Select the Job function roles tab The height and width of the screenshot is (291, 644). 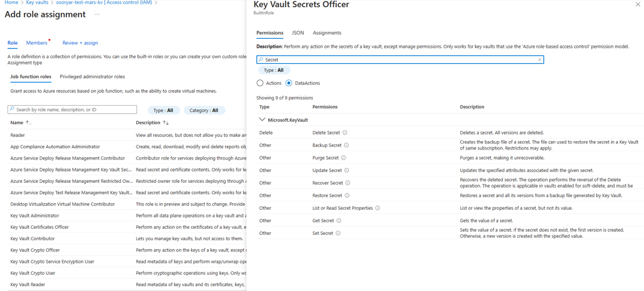(31, 76)
